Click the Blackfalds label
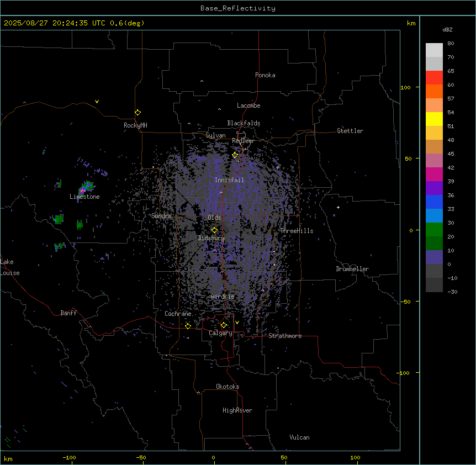 pos(244,123)
